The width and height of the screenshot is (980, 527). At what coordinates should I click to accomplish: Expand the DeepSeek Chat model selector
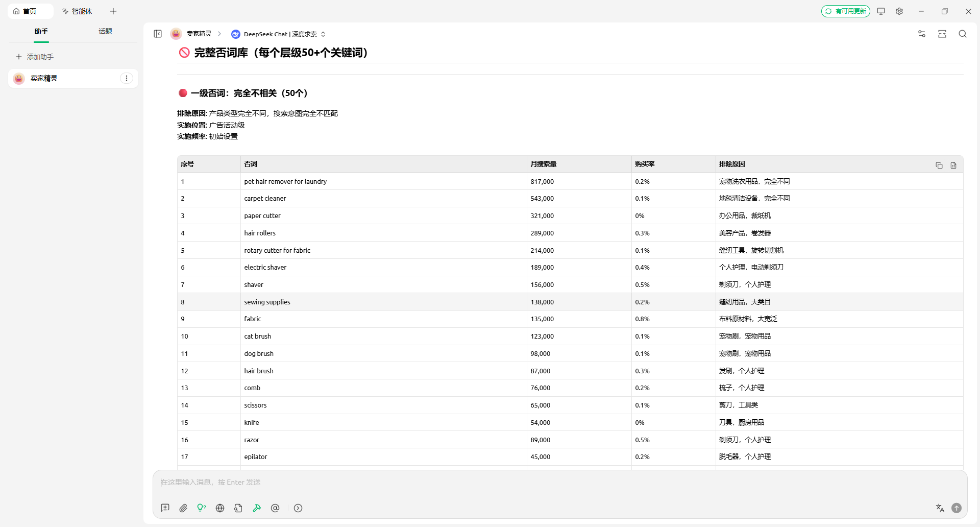coord(279,34)
